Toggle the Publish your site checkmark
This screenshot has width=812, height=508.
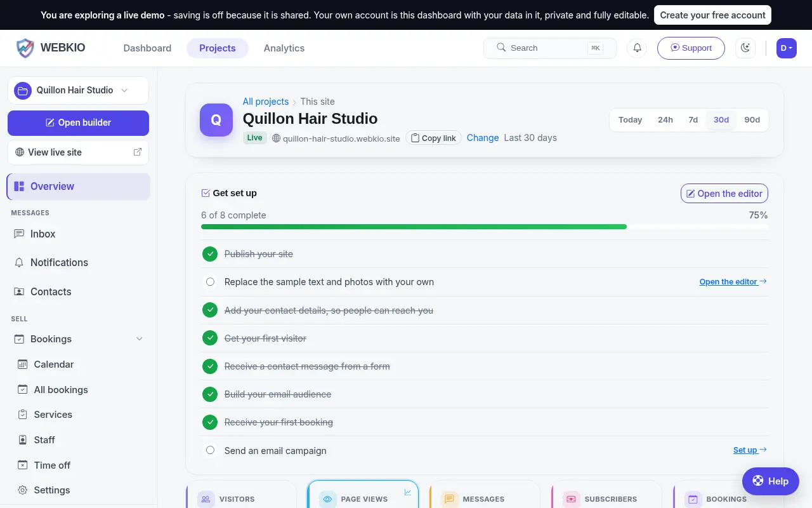(210, 254)
